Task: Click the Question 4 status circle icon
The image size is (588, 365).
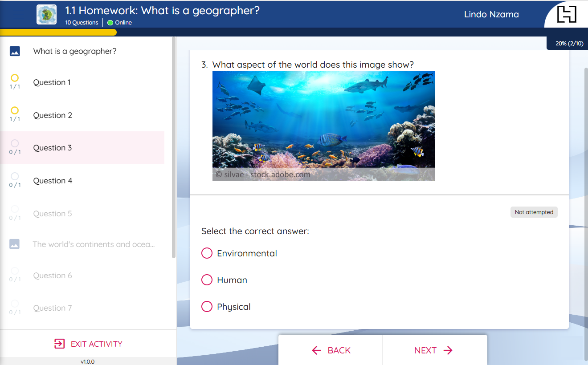Action: (15, 176)
